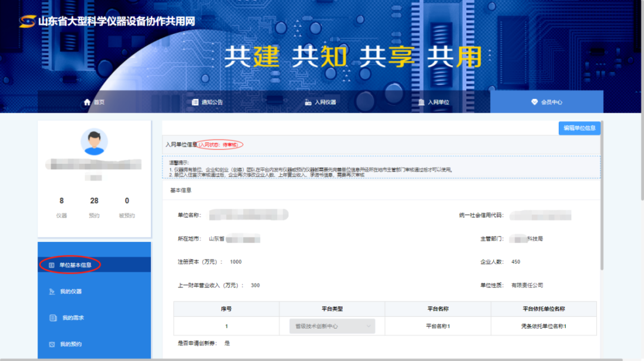
Task: Click the 会员中心 diamond icon
Action: click(534, 102)
